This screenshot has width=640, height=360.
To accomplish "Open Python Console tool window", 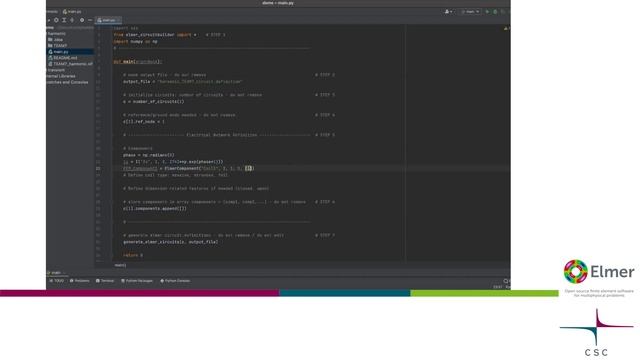I will click(175, 281).
